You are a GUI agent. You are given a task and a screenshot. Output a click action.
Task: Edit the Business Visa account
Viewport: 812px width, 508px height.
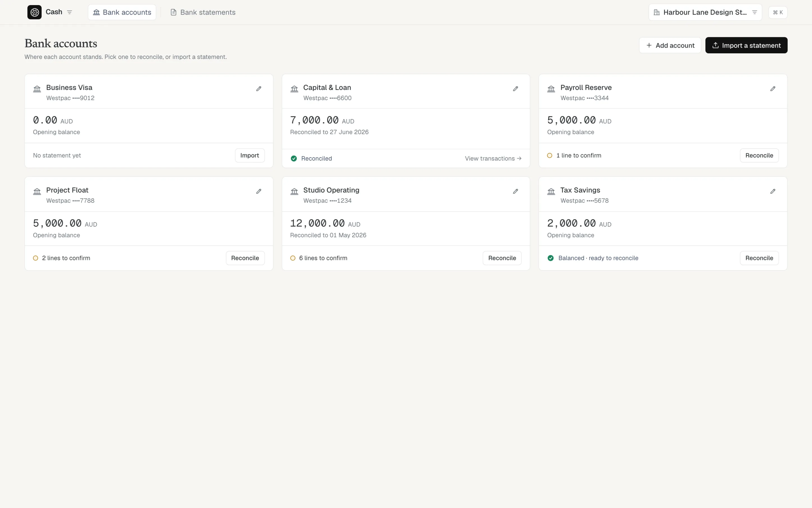pos(259,89)
